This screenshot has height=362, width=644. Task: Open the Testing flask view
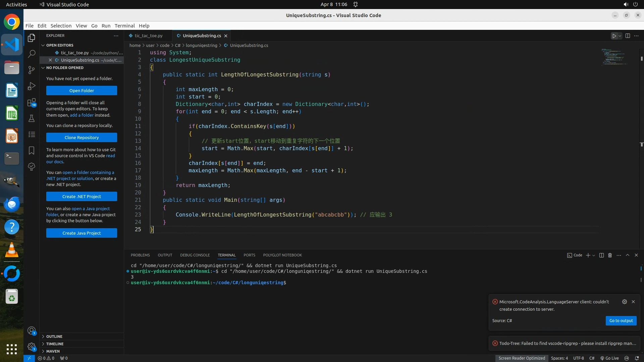[32, 118]
